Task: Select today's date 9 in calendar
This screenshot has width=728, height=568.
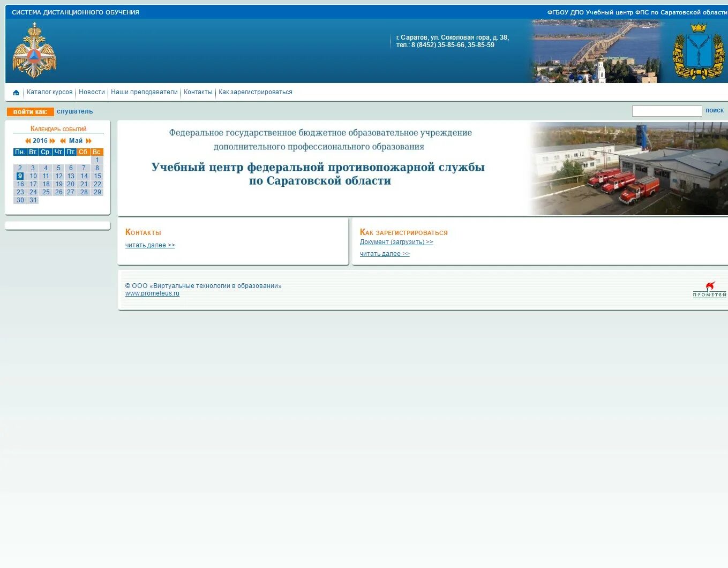Action: pyautogui.click(x=20, y=176)
